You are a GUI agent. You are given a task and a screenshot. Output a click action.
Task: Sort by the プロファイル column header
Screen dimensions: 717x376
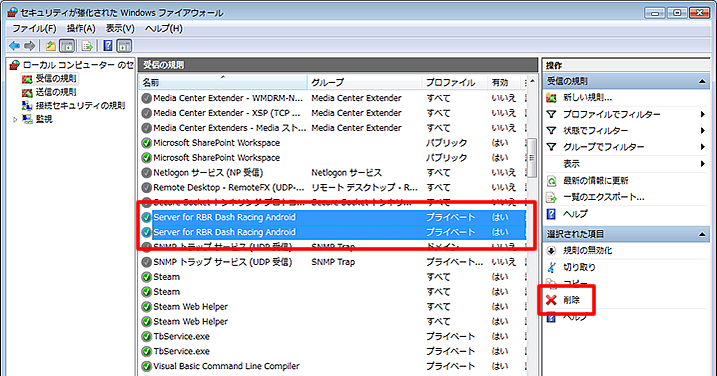pyautogui.click(x=454, y=82)
